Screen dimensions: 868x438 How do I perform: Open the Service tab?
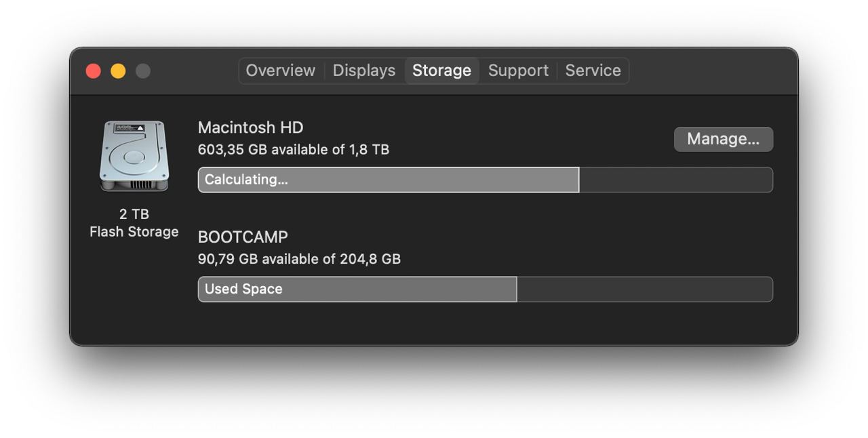tap(593, 71)
